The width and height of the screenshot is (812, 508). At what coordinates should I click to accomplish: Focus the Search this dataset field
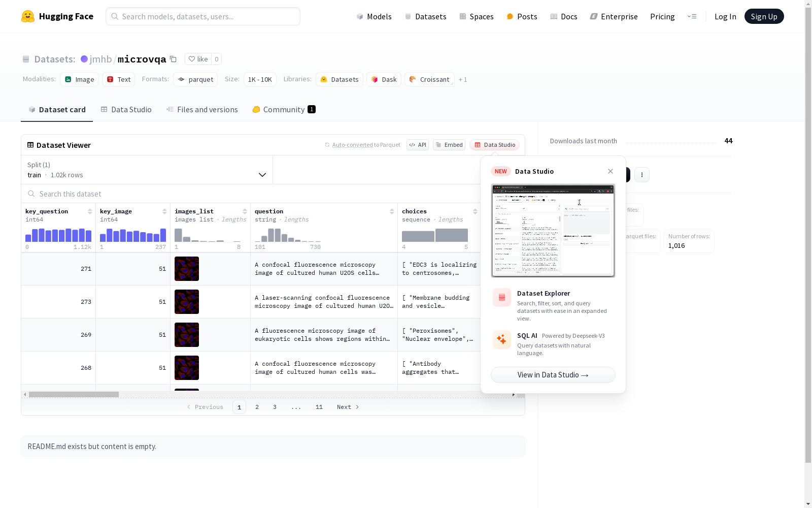pyautogui.click(x=251, y=194)
